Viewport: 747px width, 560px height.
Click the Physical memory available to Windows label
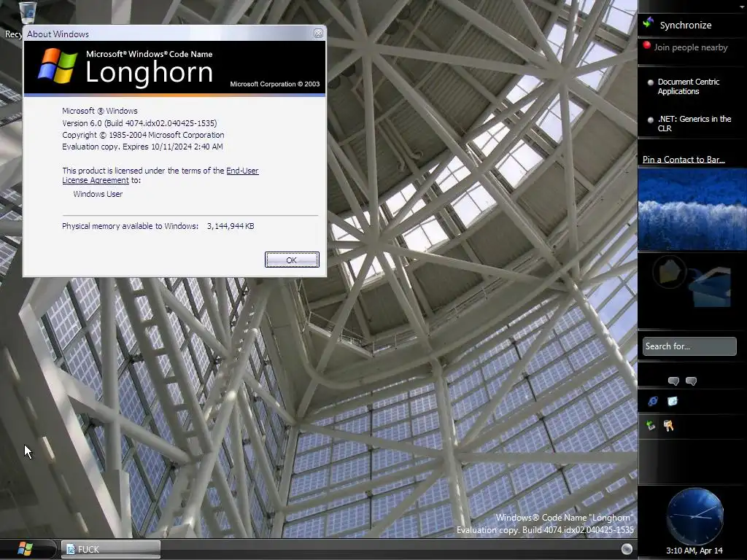[x=130, y=226]
